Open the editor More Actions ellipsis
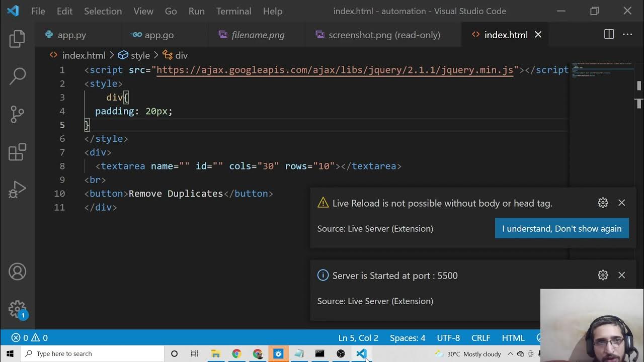This screenshot has height=362, width=644. 627,35
